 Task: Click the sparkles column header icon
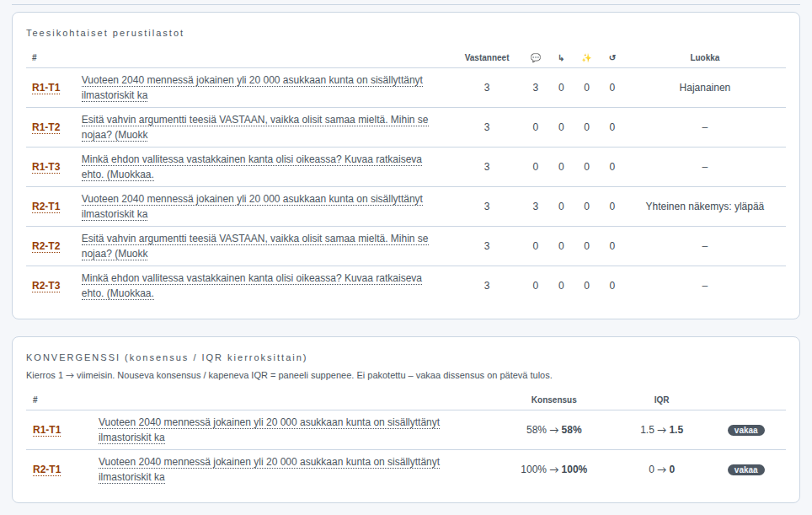point(586,57)
